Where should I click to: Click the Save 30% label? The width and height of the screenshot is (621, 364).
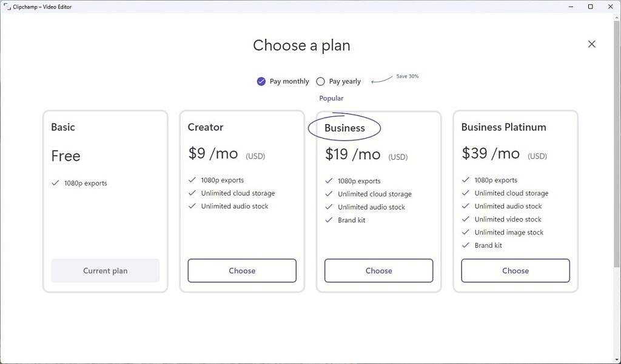tap(405, 76)
